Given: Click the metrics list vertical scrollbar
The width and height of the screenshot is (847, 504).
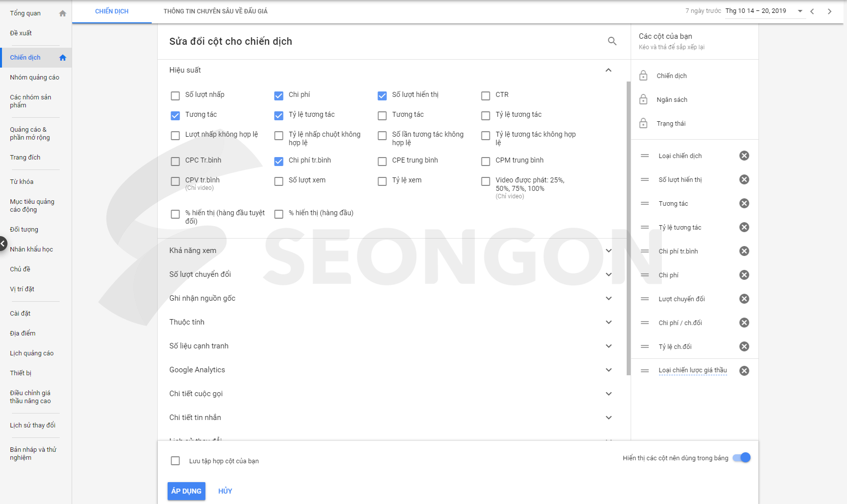Looking at the screenshot, I should tap(628, 229).
